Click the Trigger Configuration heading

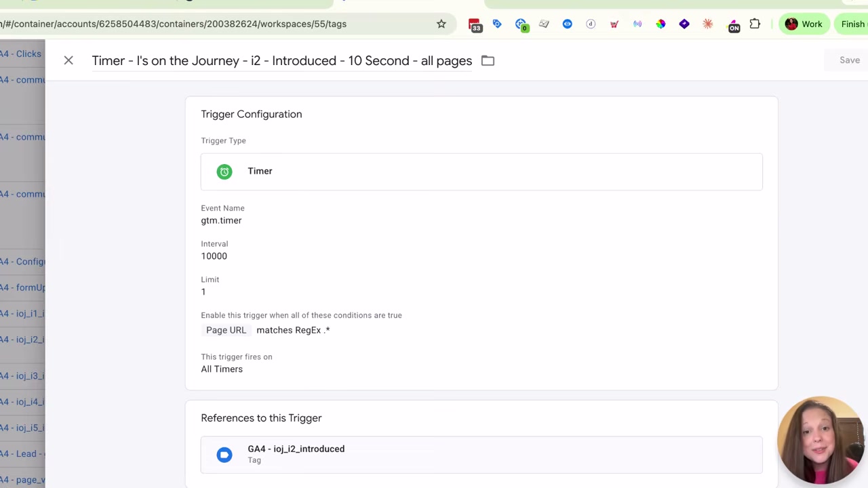(x=252, y=114)
